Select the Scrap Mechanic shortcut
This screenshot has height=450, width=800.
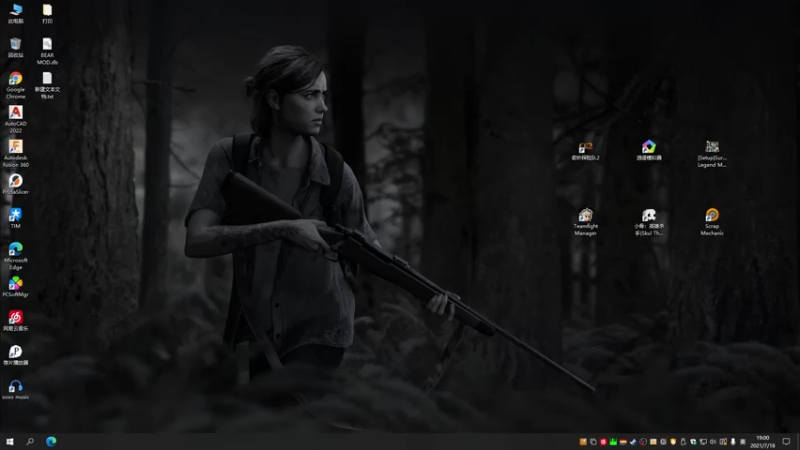(712, 222)
